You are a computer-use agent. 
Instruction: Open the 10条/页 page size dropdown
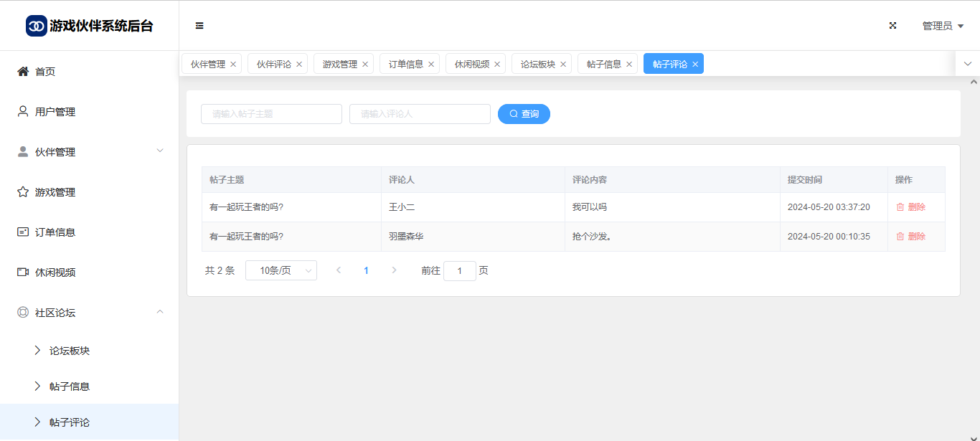281,270
